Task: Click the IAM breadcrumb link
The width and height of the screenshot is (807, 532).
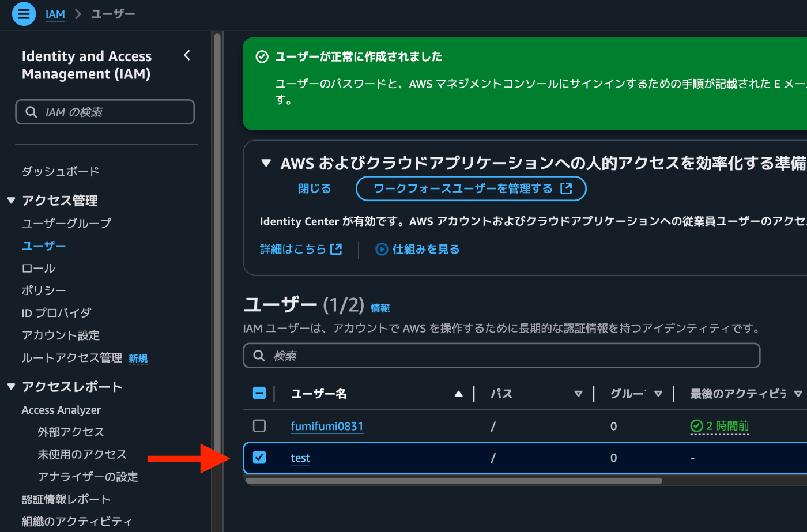Action: (55, 14)
